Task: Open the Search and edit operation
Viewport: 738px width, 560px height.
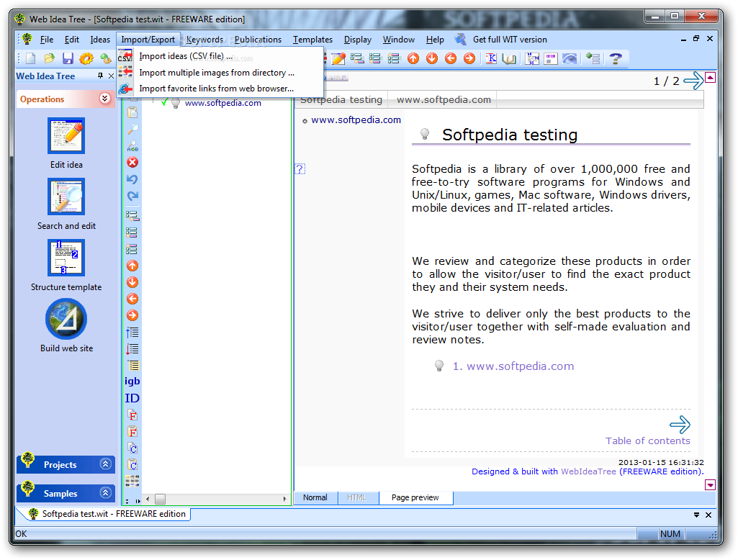Action: pos(66,204)
